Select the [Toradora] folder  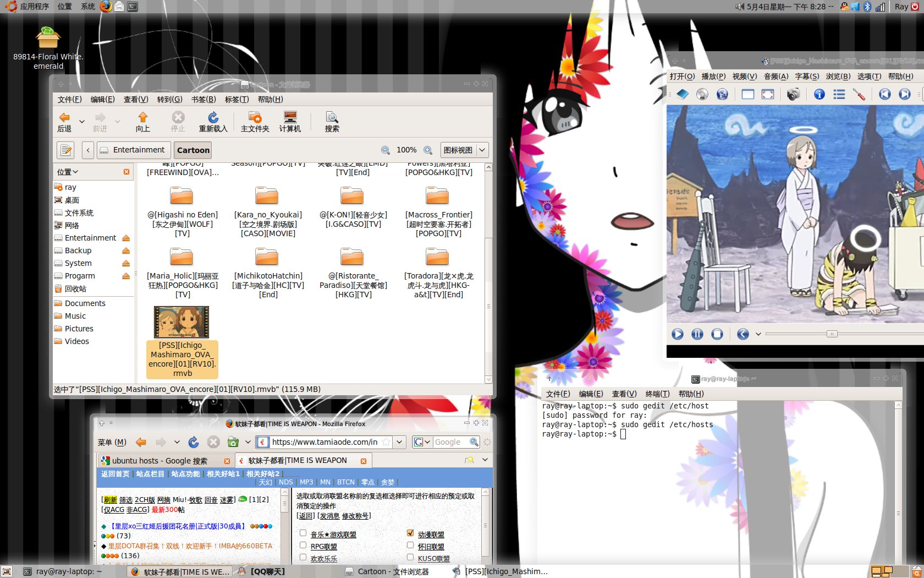point(438,272)
